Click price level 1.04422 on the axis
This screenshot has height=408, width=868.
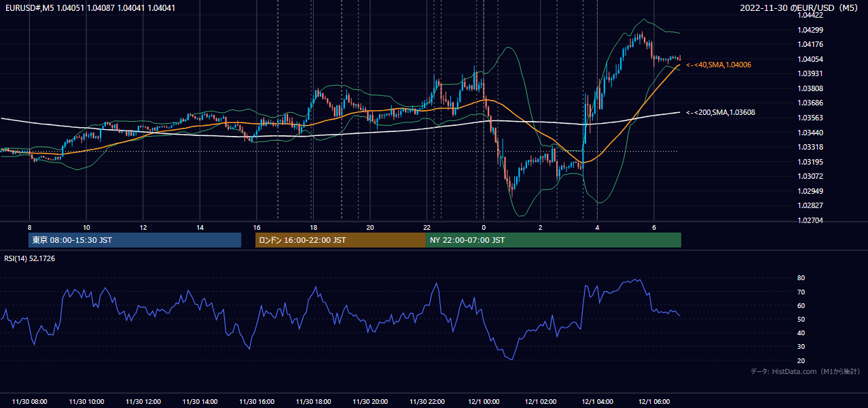click(x=810, y=15)
